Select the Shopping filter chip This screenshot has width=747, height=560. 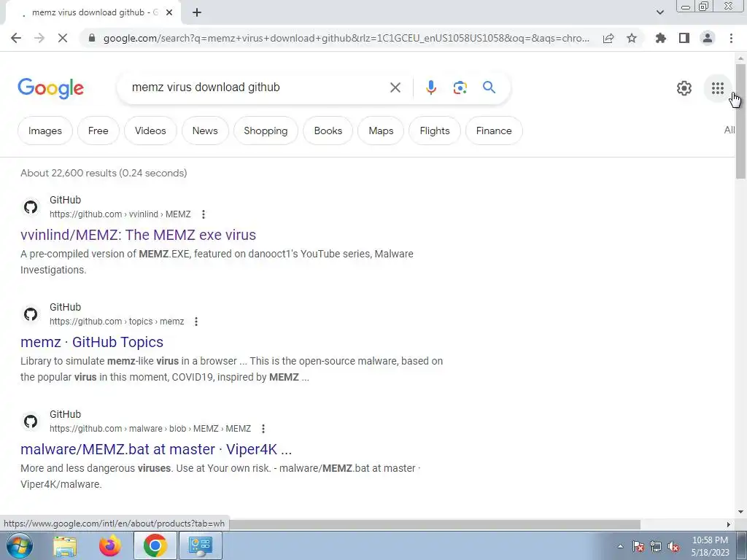coord(266,131)
